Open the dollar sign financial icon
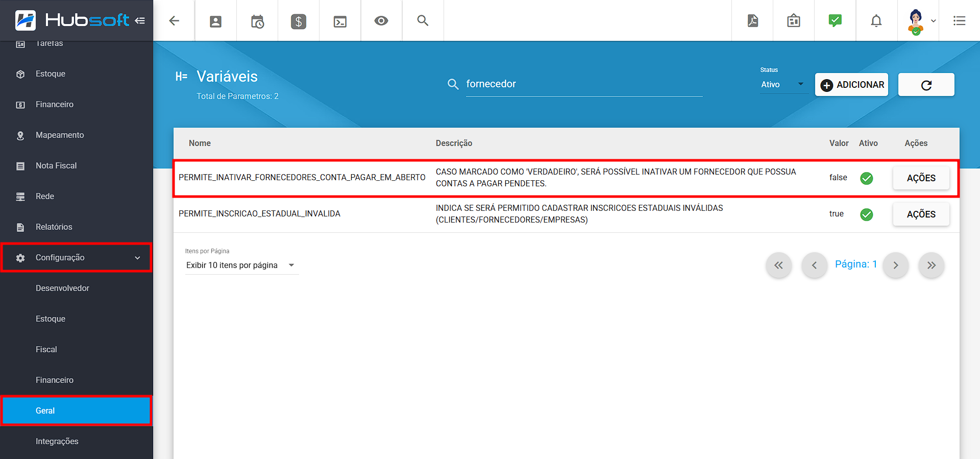 (x=299, y=21)
